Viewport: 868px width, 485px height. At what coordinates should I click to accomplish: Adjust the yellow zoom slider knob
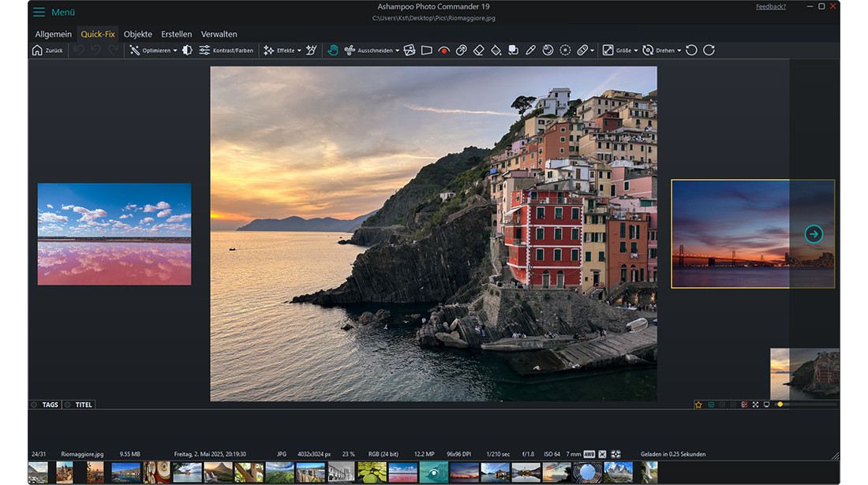click(780, 405)
